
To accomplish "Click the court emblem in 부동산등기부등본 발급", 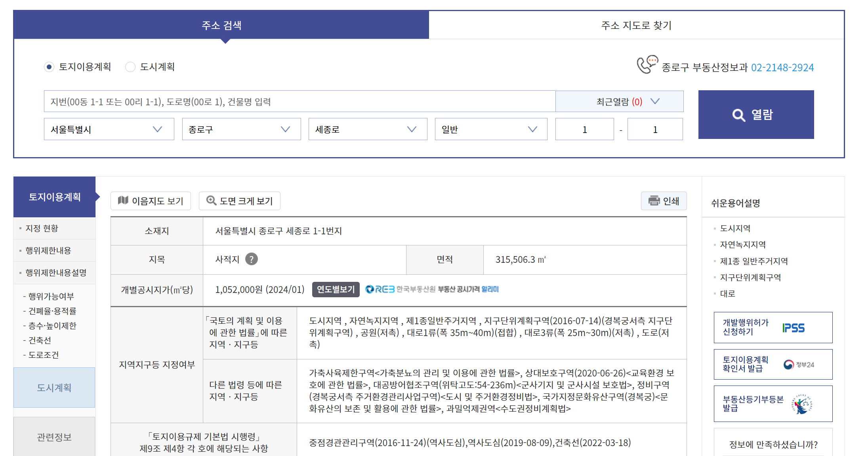I will tap(801, 404).
